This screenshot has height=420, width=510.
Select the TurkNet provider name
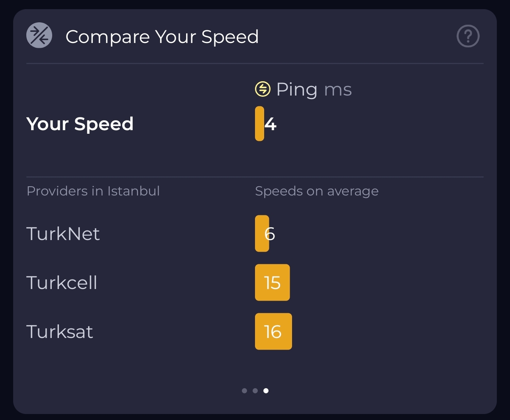pyautogui.click(x=63, y=234)
